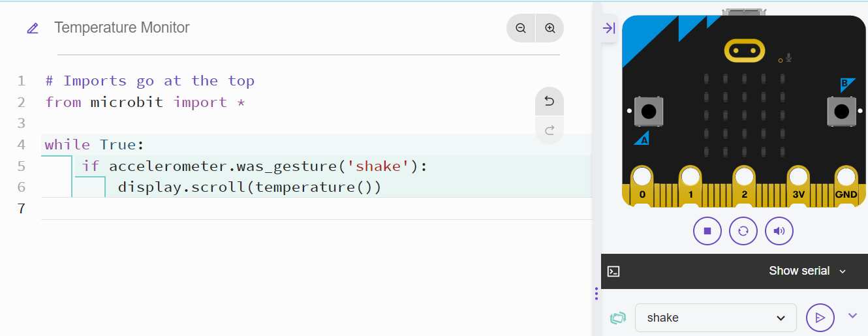Open the shake gesture dropdown
Screen dimensions: 868x336
[715, 318]
